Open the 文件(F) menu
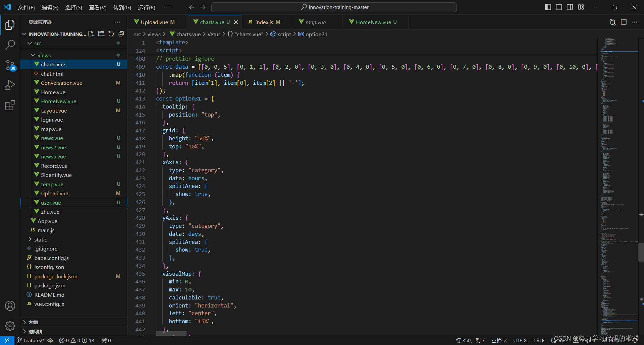 26,7
